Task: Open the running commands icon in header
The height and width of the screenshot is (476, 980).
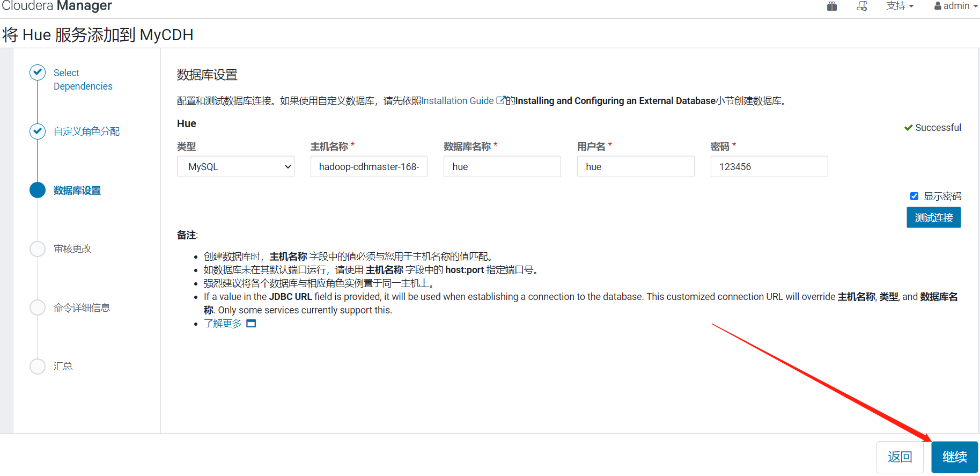Action: coord(862,6)
